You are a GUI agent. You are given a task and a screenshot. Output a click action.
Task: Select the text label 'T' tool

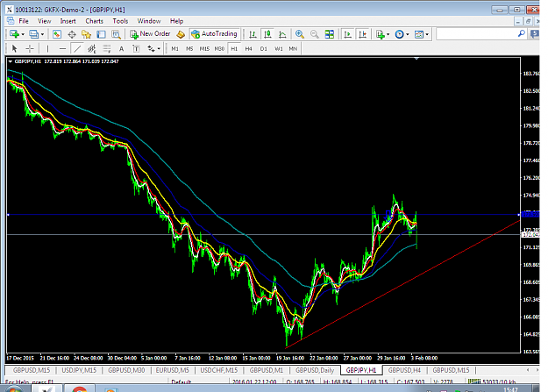point(136,48)
